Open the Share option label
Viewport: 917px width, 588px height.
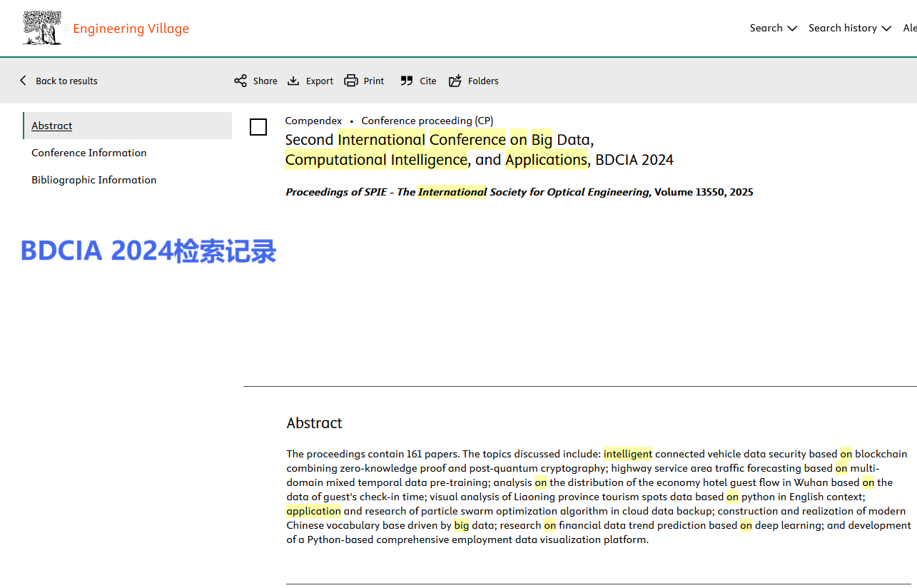[x=265, y=81]
